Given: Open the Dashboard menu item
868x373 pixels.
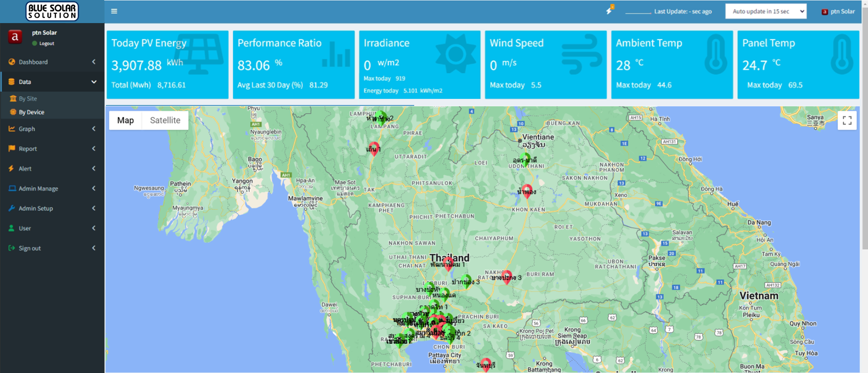Looking at the screenshot, I should (52, 62).
